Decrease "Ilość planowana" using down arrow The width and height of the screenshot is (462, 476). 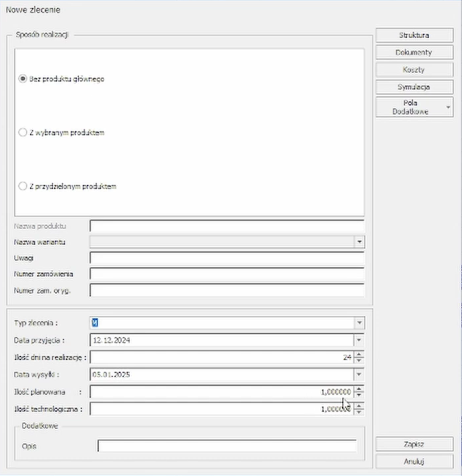tap(359, 395)
